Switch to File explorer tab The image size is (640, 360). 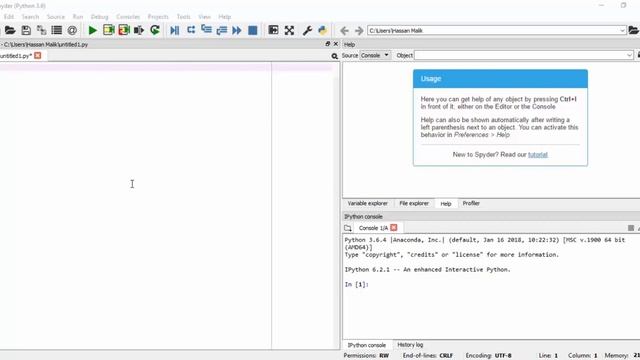(414, 203)
